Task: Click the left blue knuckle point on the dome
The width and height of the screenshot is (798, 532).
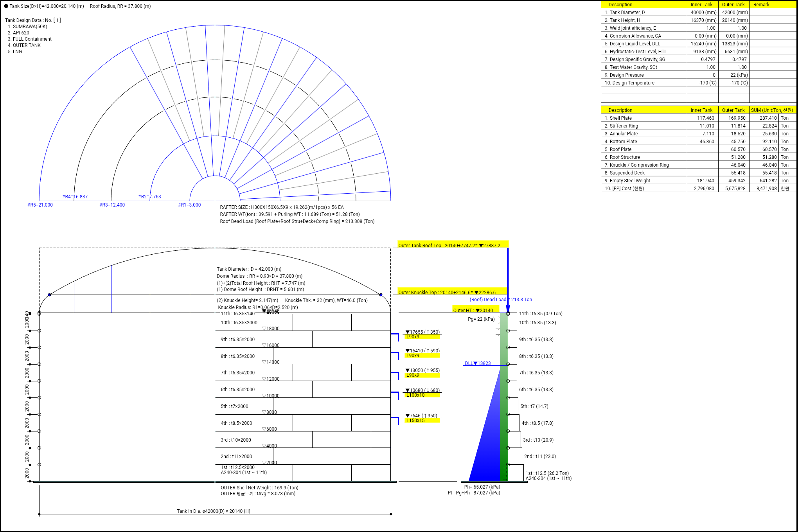Action: tap(49, 295)
